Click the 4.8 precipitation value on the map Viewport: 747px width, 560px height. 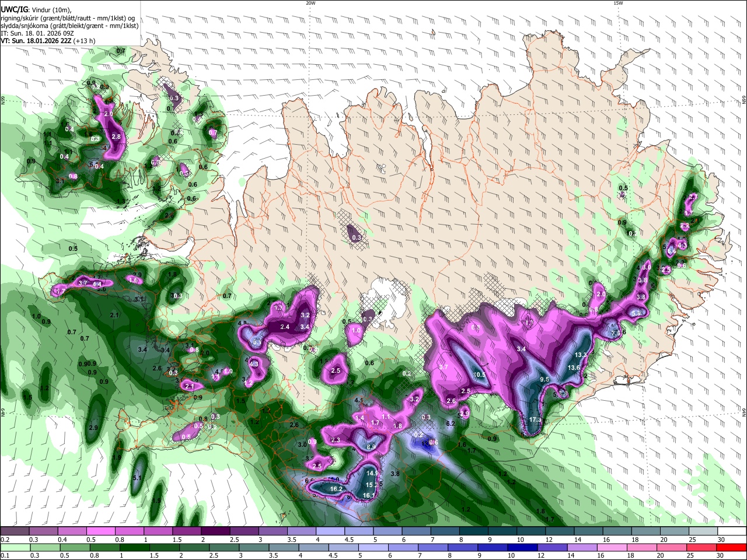coord(242,323)
